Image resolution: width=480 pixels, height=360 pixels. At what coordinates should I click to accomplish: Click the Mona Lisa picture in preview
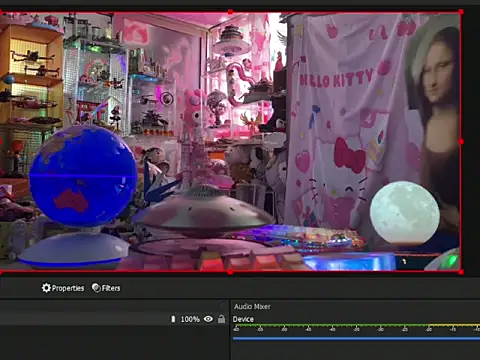[433, 110]
